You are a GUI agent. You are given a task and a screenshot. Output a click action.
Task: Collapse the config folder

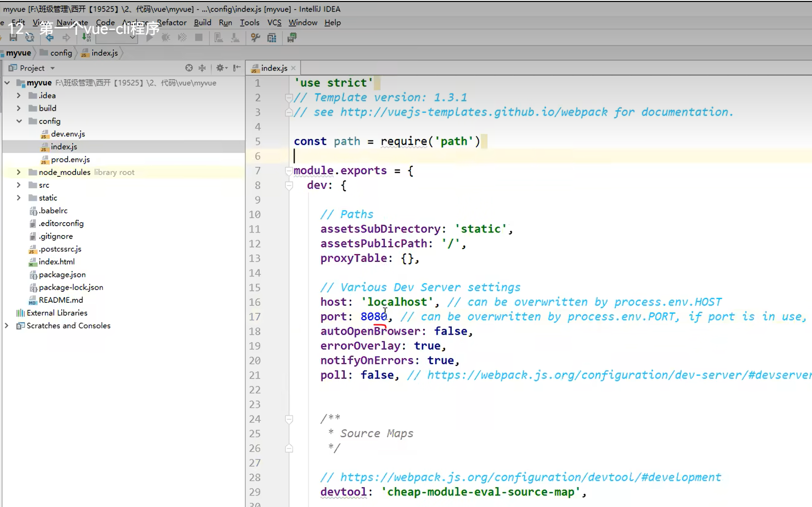pos(18,121)
